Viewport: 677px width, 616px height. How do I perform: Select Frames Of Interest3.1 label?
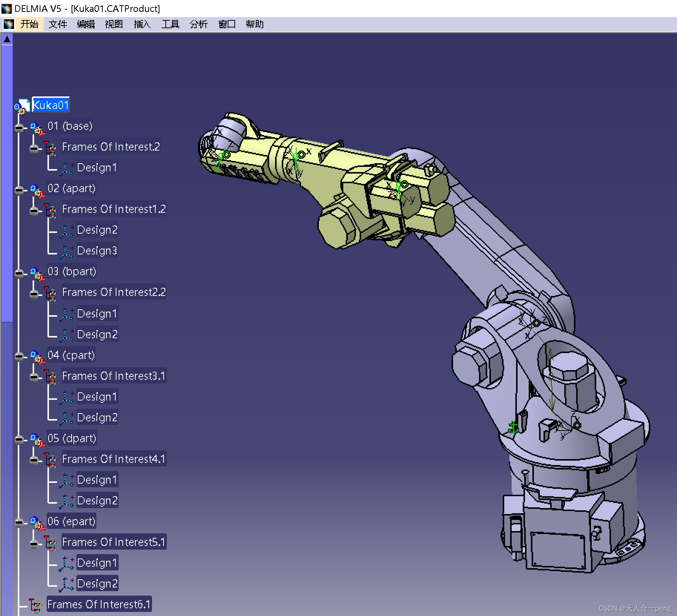click(114, 376)
